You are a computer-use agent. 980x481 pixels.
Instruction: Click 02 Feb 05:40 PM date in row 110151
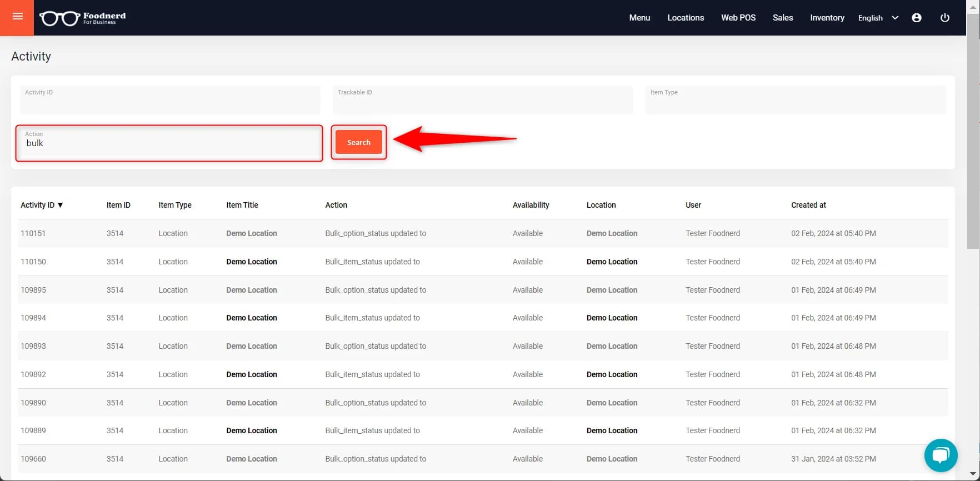tap(833, 233)
